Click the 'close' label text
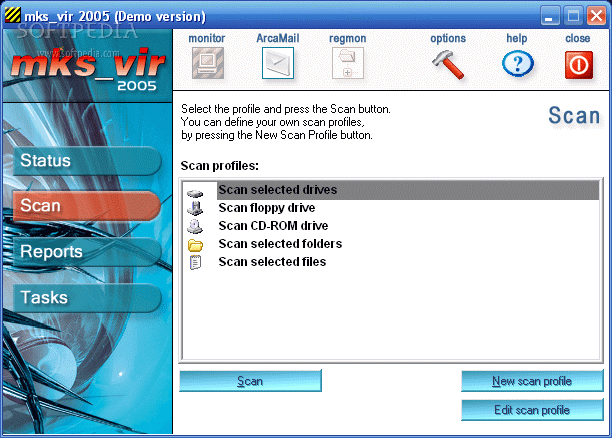 coord(577,38)
